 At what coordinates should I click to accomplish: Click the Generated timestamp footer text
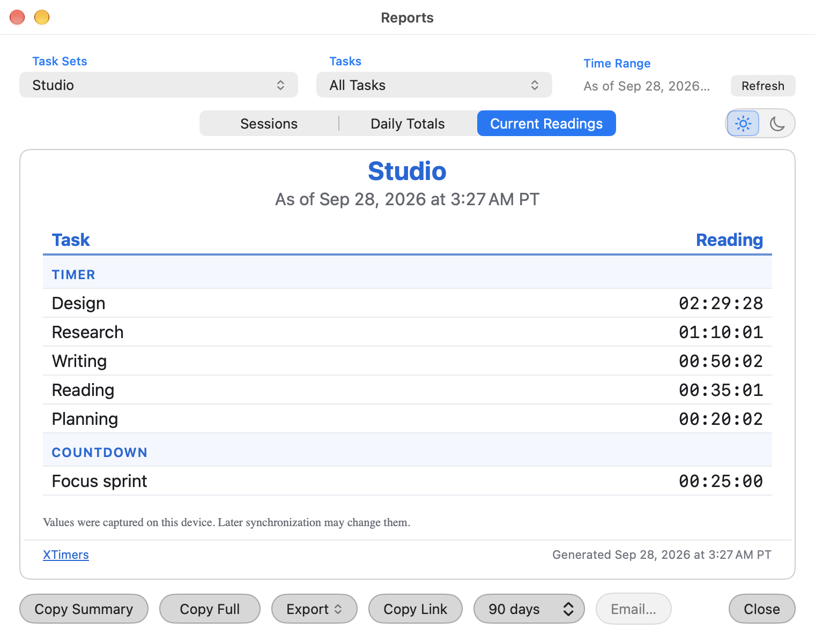[662, 555]
